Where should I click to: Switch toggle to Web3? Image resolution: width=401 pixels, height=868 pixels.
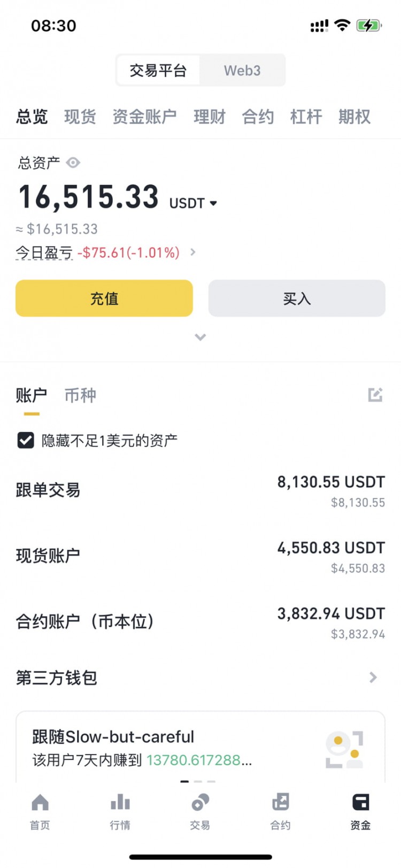[x=242, y=70]
